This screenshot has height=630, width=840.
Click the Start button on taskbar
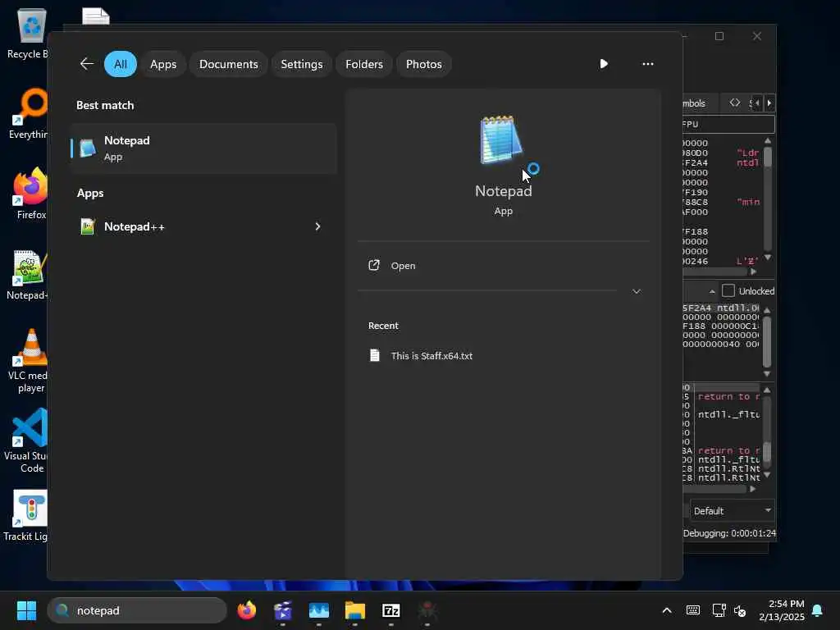(x=26, y=610)
